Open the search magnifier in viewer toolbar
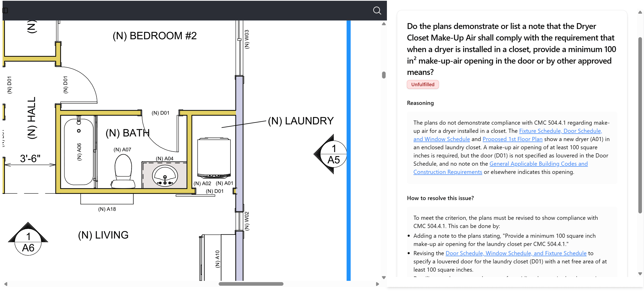The height and width of the screenshot is (297, 644). 377,11
